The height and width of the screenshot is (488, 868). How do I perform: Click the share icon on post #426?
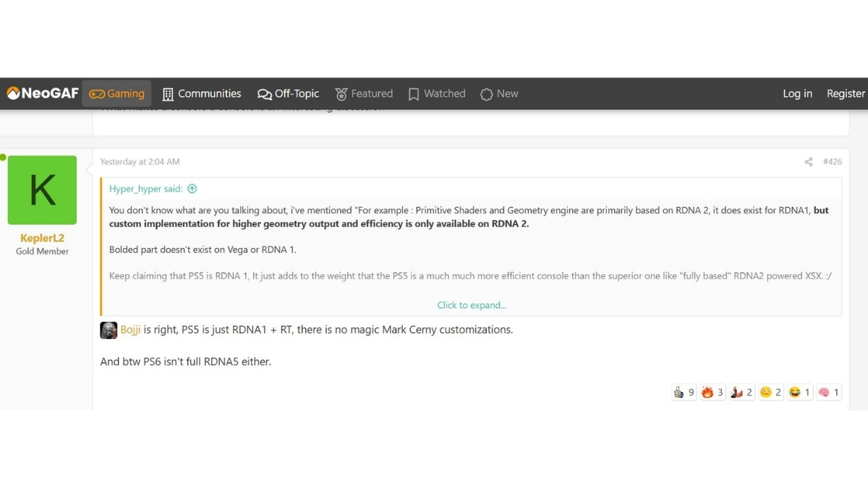pos(808,162)
